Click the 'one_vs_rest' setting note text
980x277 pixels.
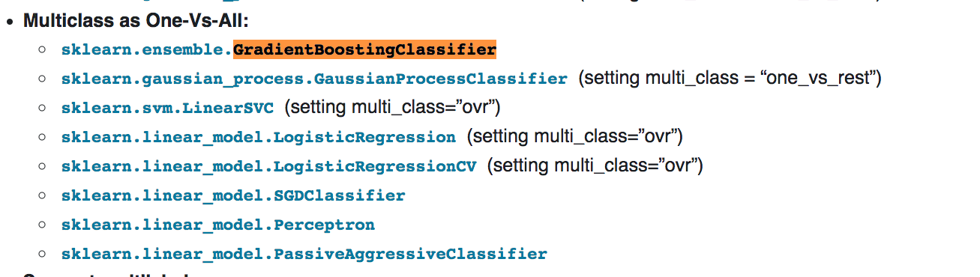tap(729, 79)
